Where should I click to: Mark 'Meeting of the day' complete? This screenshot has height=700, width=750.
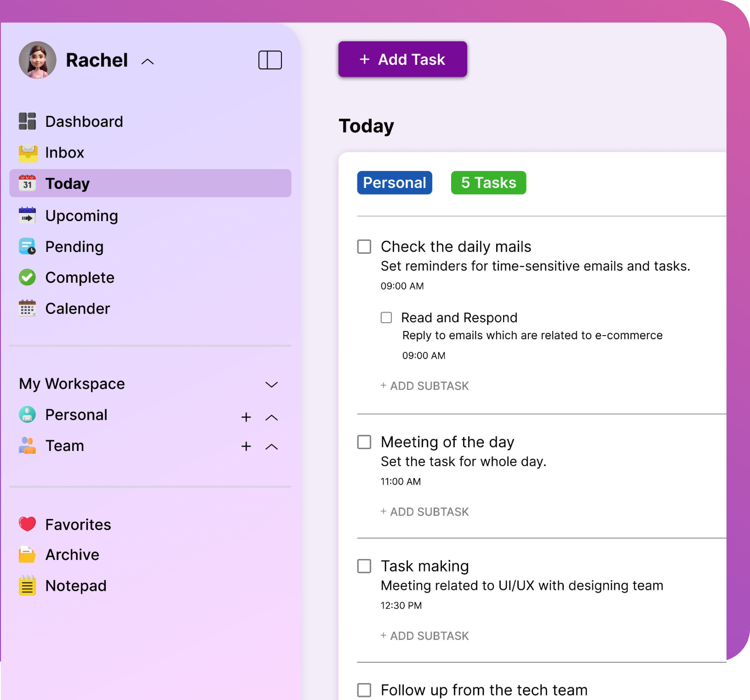[364, 442]
